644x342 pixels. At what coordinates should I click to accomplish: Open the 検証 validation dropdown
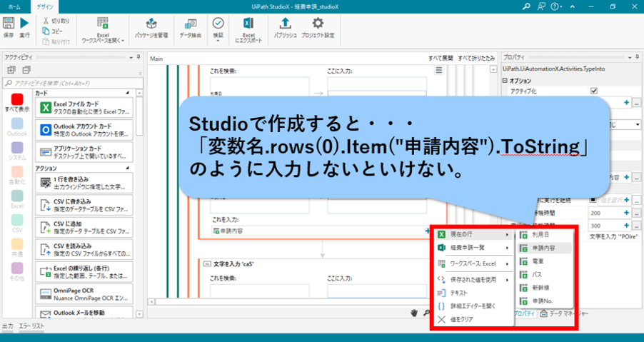click(x=218, y=29)
